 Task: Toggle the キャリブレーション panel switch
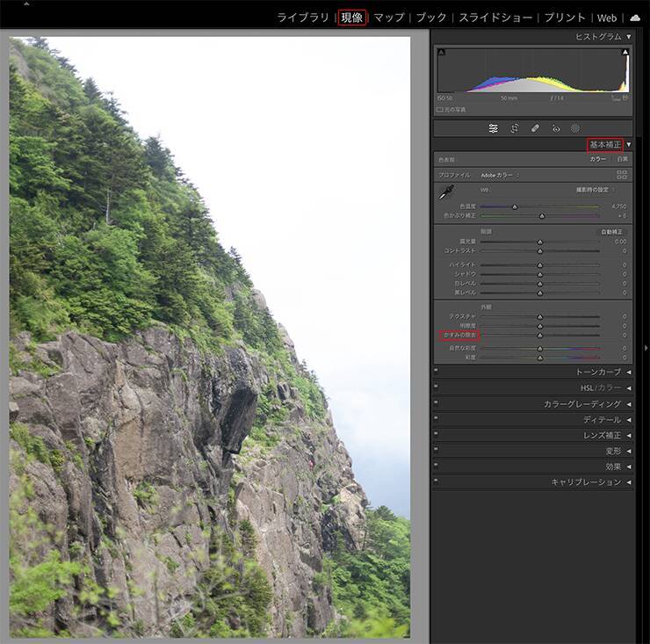coord(436,481)
